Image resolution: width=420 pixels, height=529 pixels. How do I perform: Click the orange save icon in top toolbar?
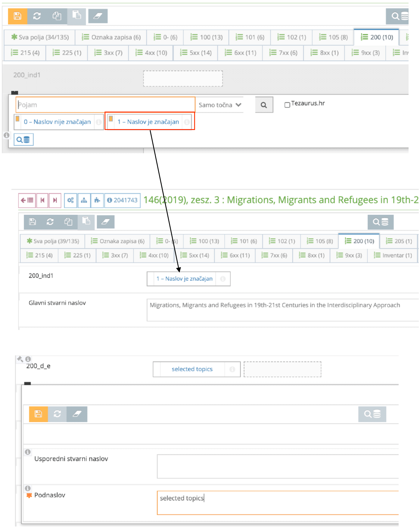click(x=17, y=16)
